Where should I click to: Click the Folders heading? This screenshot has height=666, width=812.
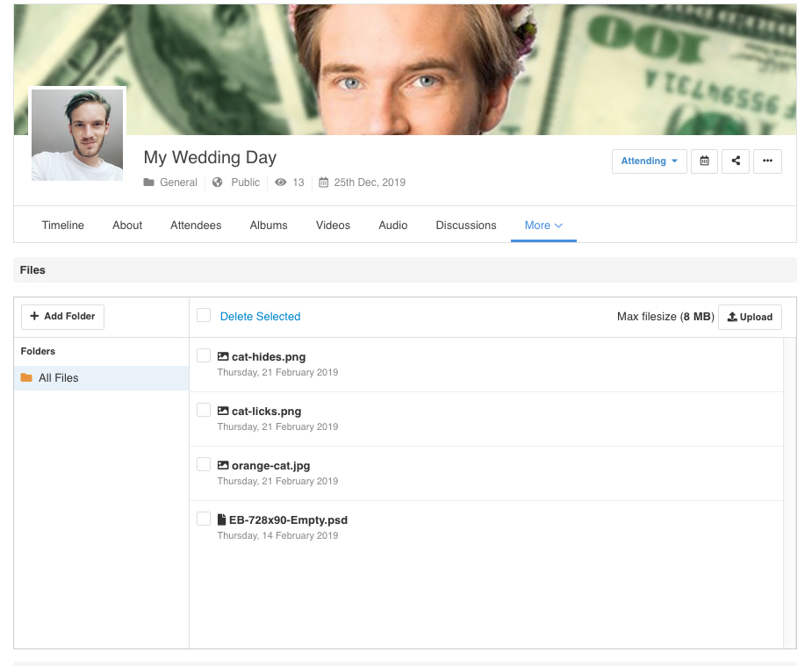click(38, 351)
